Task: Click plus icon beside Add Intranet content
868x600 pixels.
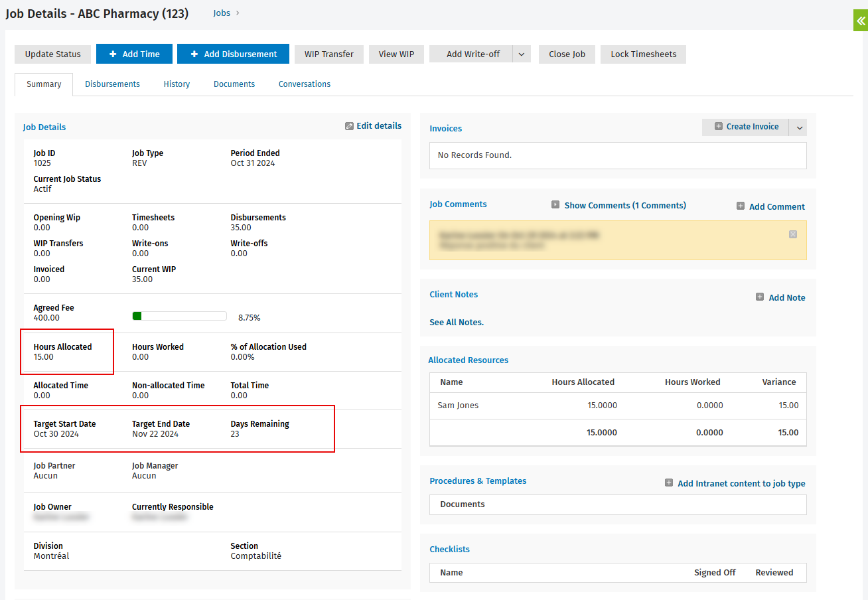Action: point(669,483)
